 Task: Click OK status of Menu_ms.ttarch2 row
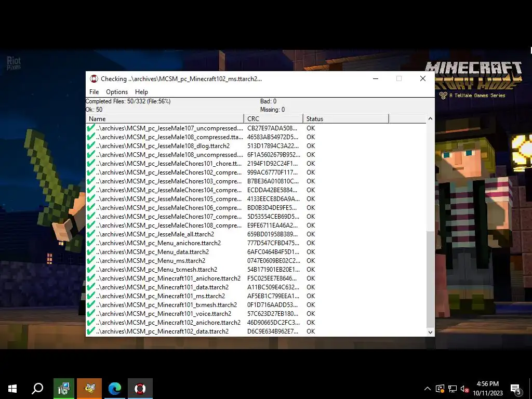click(x=311, y=261)
